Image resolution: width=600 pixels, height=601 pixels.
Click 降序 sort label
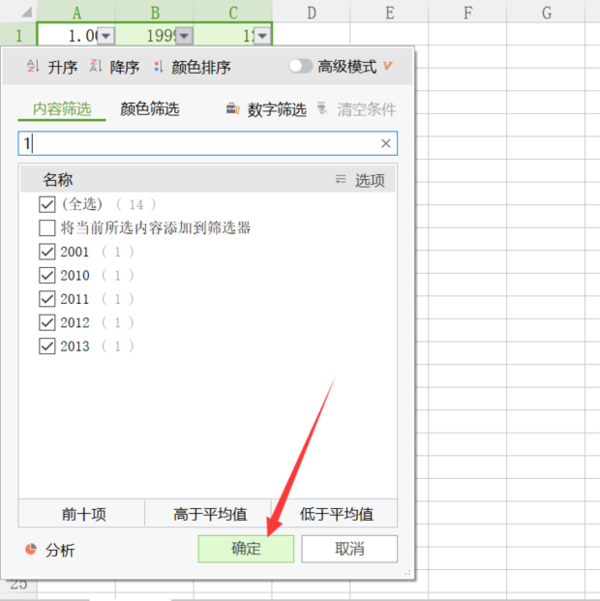tap(125, 67)
